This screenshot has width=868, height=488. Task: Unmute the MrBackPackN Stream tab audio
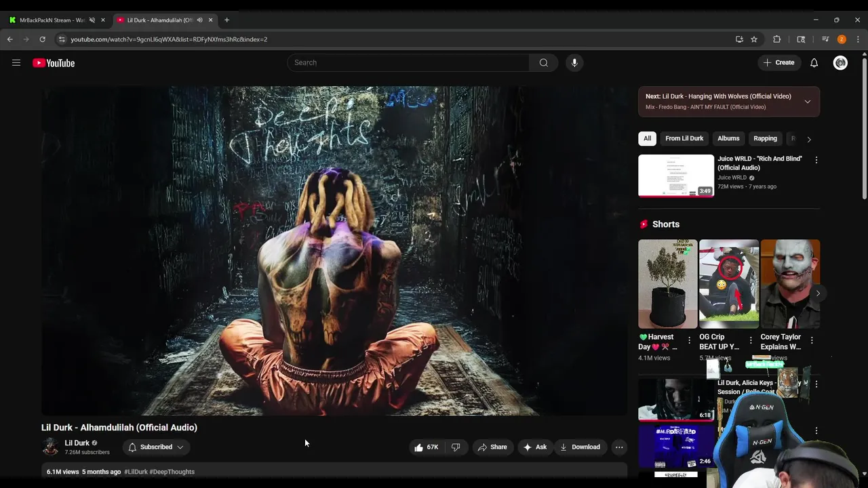click(92, 20)
